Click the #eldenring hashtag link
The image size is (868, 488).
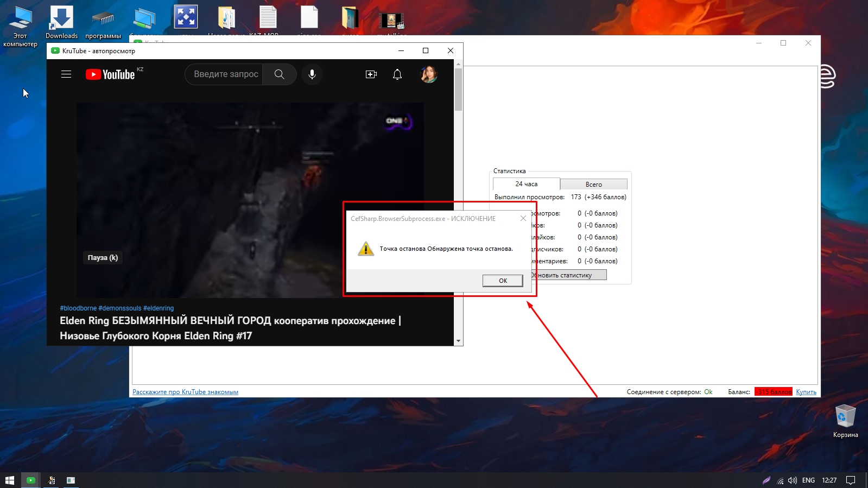pos(159,308)
